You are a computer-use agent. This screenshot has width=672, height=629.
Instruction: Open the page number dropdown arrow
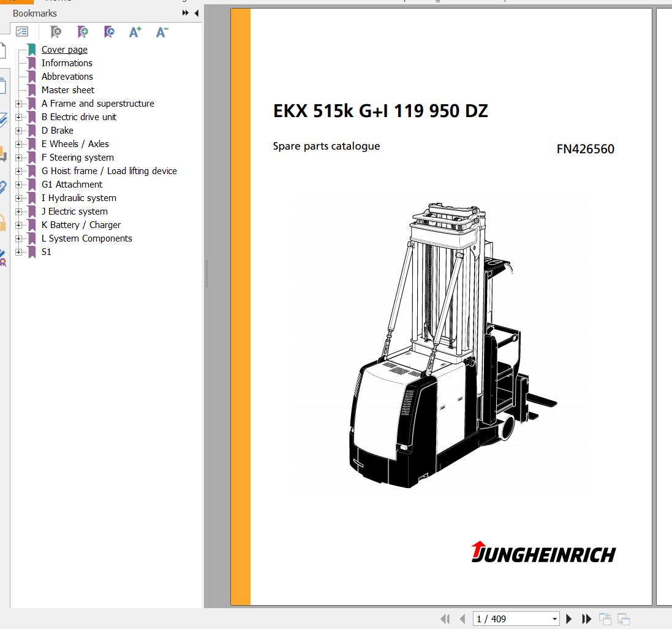pyautogui.click(x=554, y=619)
